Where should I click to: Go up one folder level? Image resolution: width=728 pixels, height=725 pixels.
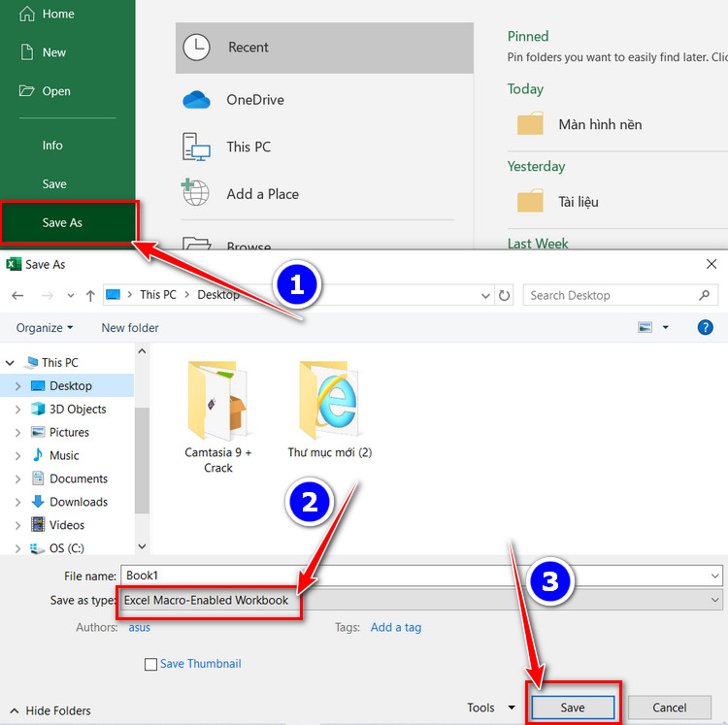pos(90,295)
